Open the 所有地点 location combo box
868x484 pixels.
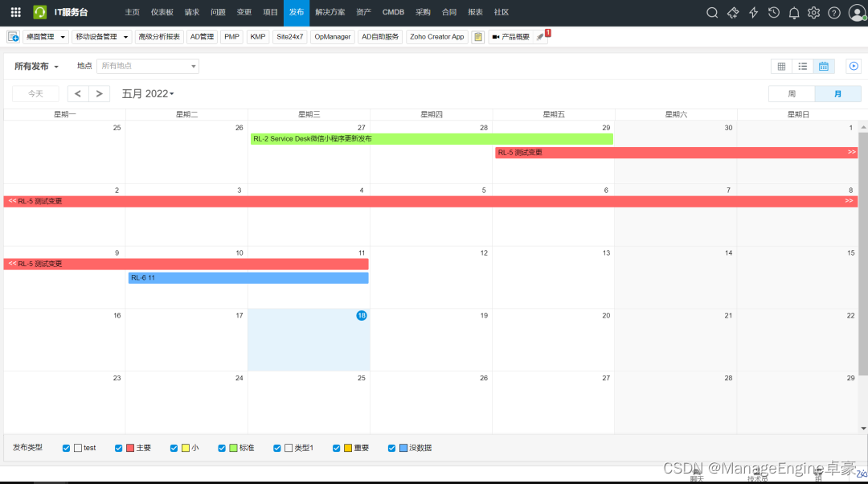pyautogui.click(x=148, y=66)
